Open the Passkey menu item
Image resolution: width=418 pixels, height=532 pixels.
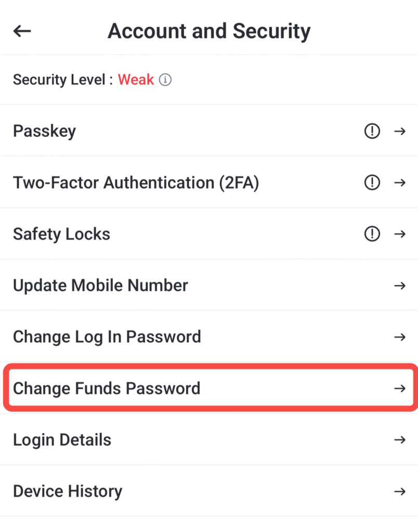point(45,131)
